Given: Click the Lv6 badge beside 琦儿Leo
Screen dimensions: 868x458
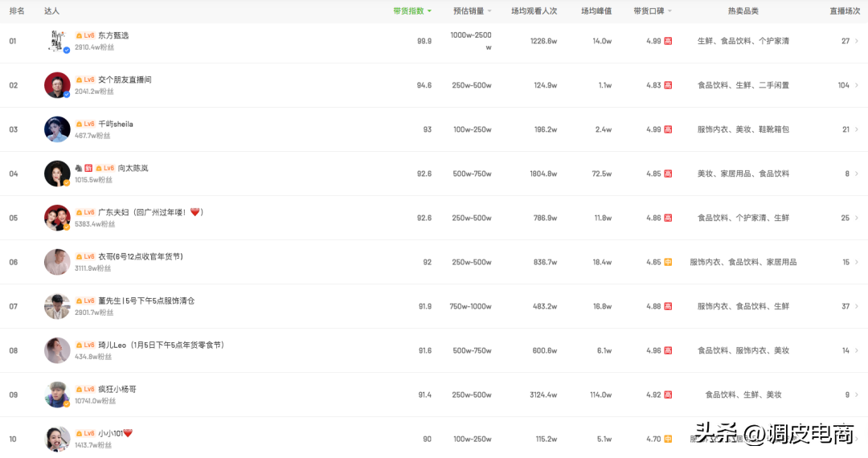Looking at the screenshot, I should point(85,346).
